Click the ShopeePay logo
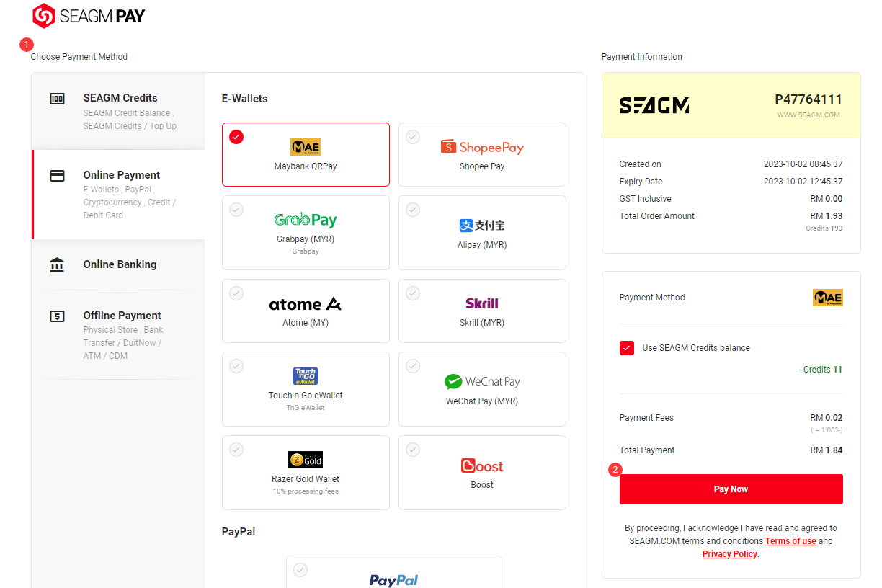Image resolution: width=882 pixels, height=588 pixels. tap(482, 147)
